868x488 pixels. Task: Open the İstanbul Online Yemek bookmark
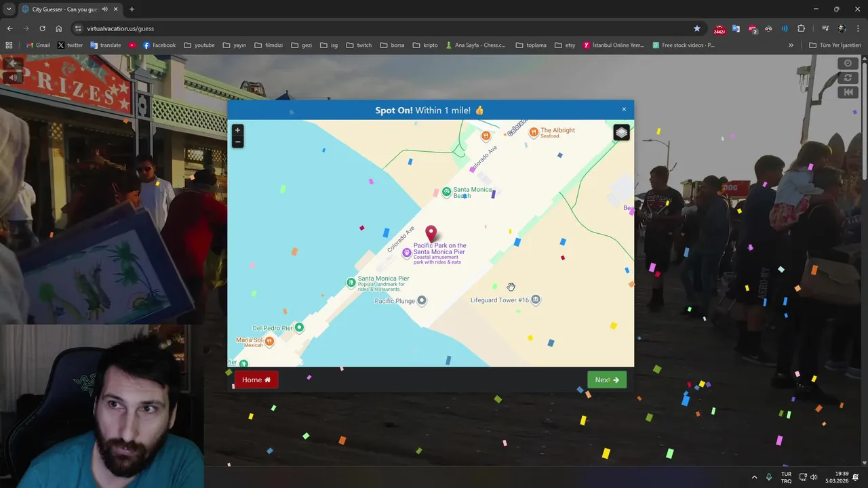pyautogui.click(x=614, y=45)
